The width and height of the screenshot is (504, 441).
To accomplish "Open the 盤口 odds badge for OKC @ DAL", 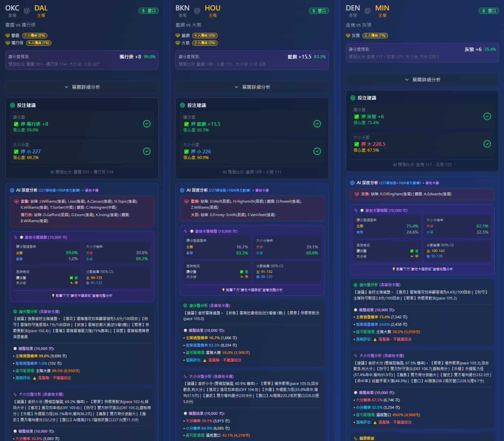I will click(148, 11).
